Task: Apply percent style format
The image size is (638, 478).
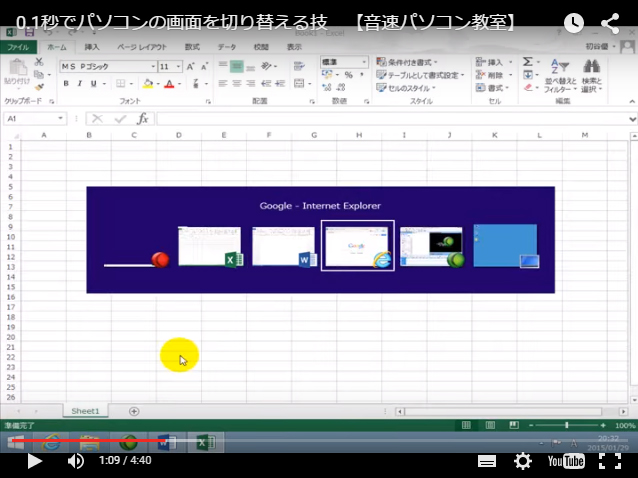Action: [x=348, y=75]
